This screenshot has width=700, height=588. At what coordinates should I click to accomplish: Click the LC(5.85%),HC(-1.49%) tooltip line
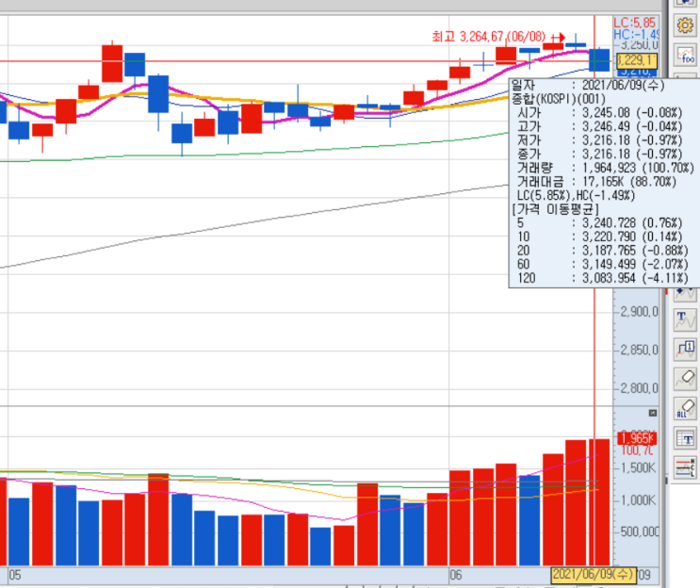pos(576,196)
